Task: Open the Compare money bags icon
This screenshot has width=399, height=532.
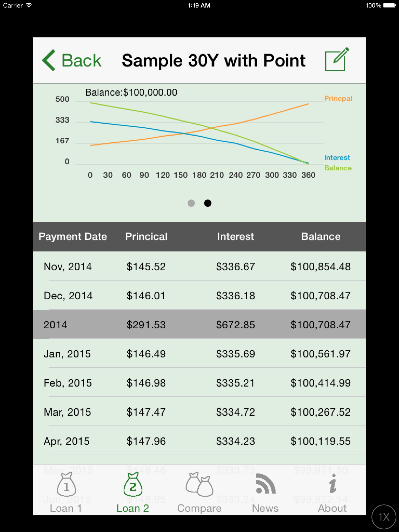Action: click(x=199, y=485)
